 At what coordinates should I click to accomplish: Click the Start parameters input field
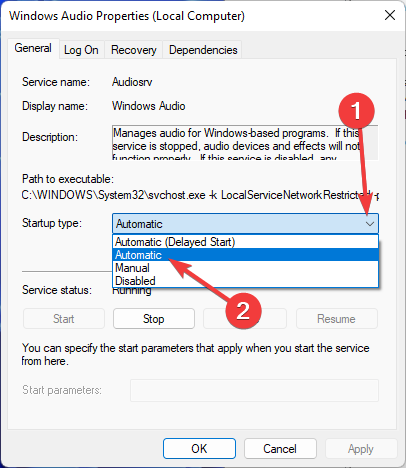254,390
